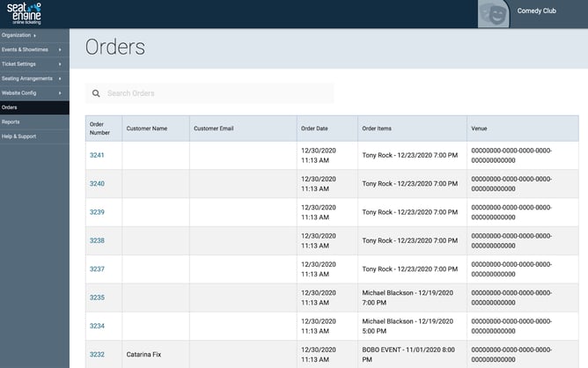588x368 pixels.
Task: Open order number 3240
Action: coord(97,184)
